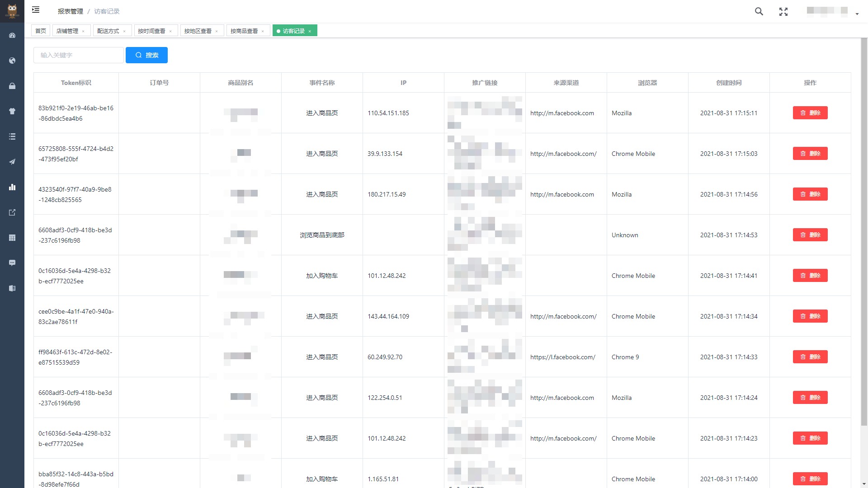Click the blue 搜索 button

click(146, 55)
